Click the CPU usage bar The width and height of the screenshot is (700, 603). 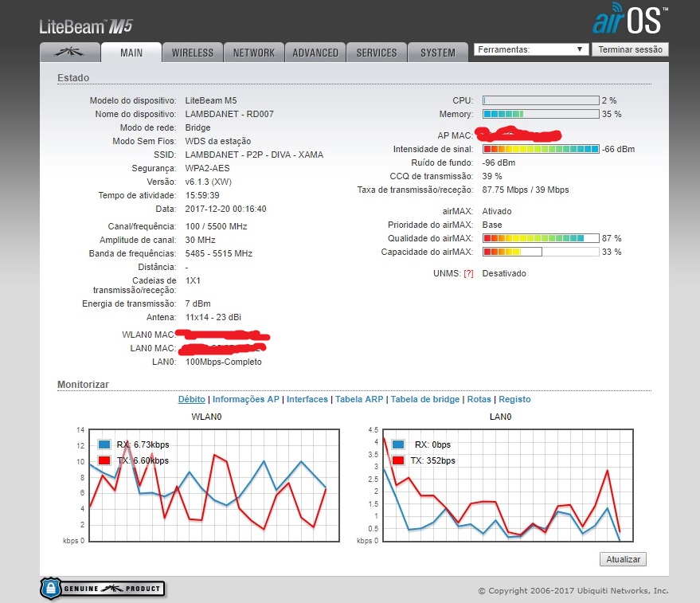541,100
